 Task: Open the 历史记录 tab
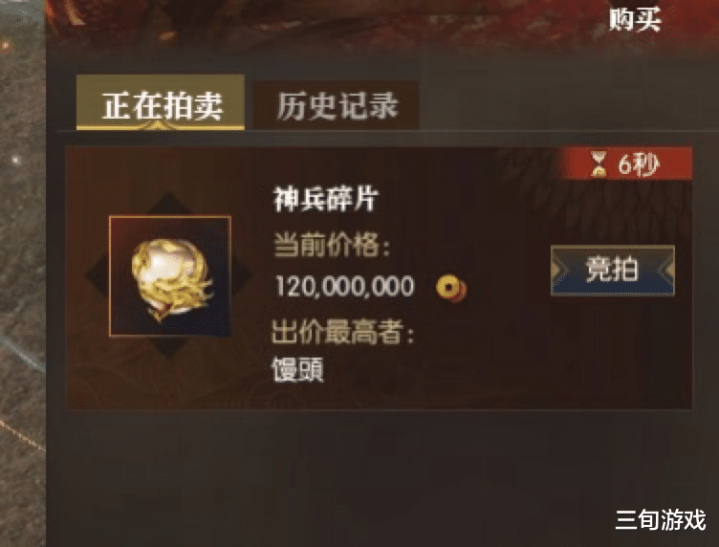(336, 106)
